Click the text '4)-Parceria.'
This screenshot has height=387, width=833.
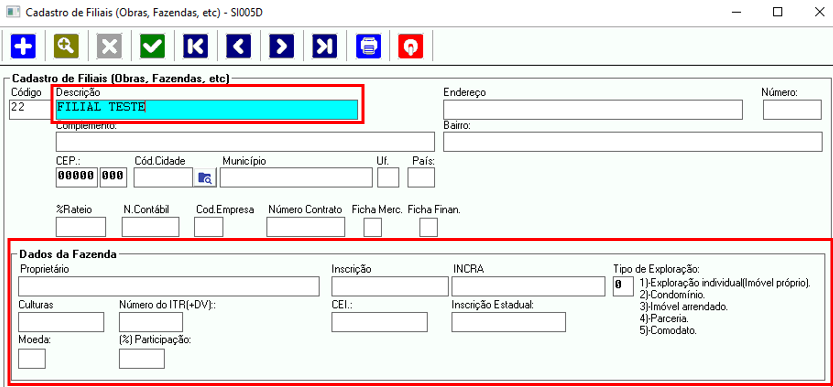coord(664,318)
